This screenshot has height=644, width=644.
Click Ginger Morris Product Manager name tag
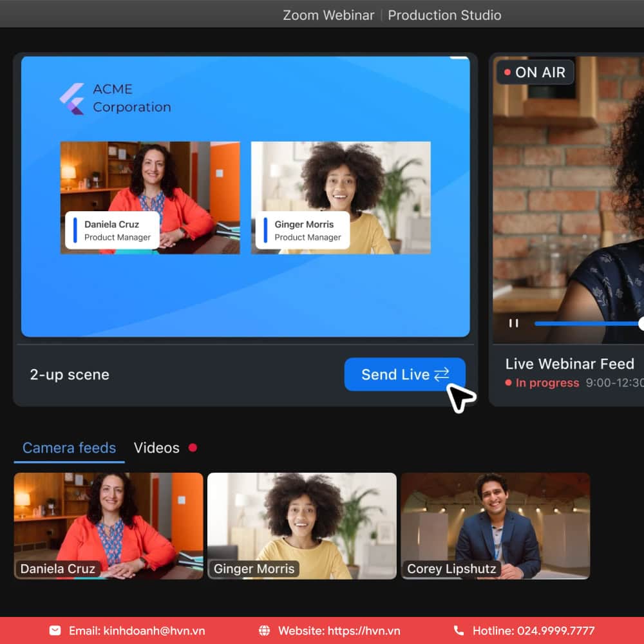[x=303, y=231]
